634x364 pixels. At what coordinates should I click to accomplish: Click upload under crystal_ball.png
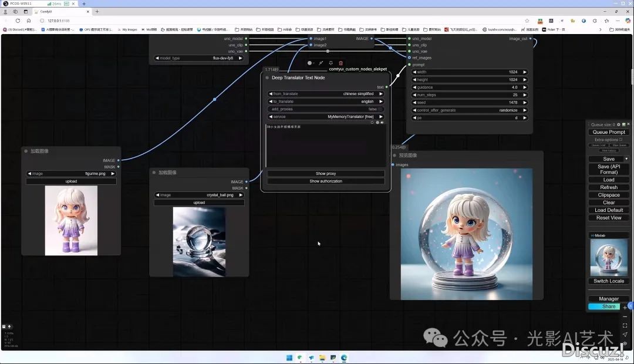pos(200,203)
